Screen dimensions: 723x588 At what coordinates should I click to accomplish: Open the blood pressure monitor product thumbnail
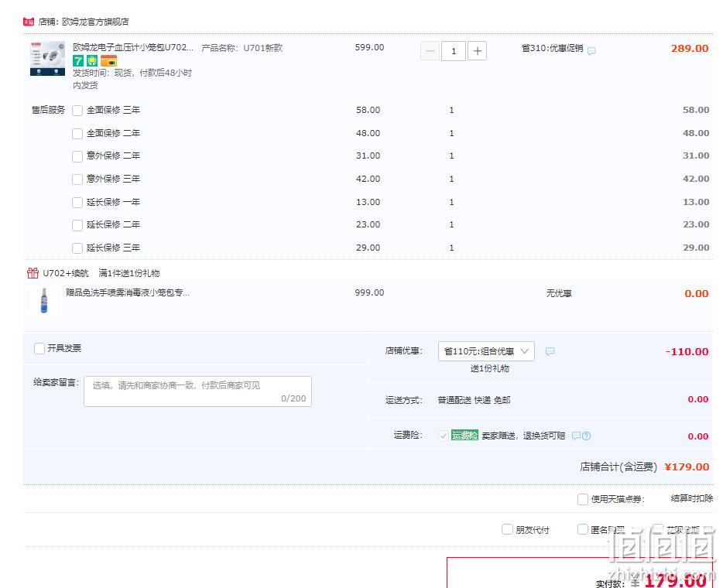47,59
